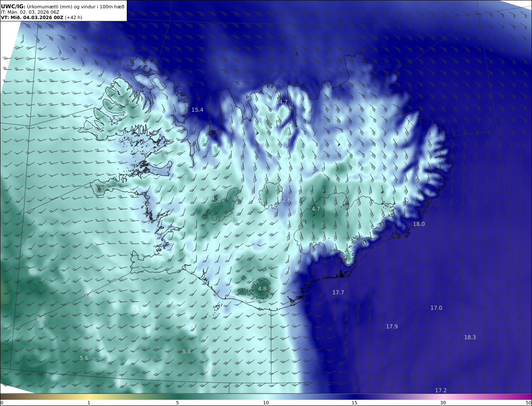Click the 50 tick on the color scale
532x406 pixels.
529,403
